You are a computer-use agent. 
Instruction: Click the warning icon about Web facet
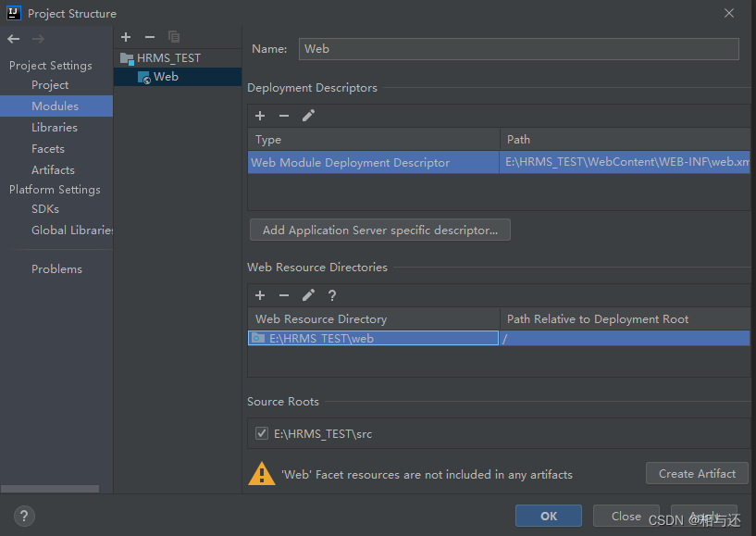[261, 474]
